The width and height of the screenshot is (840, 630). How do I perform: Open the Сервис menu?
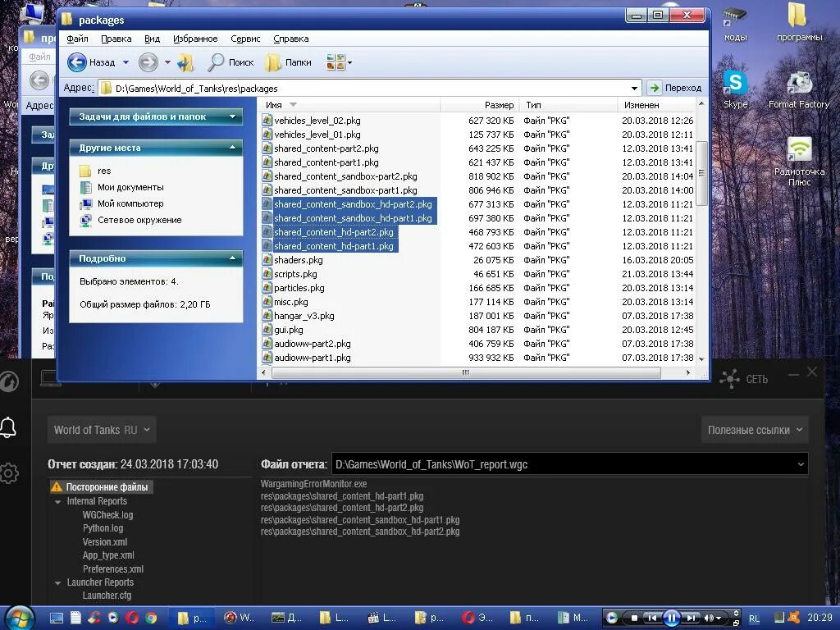[x=245, y=39]
